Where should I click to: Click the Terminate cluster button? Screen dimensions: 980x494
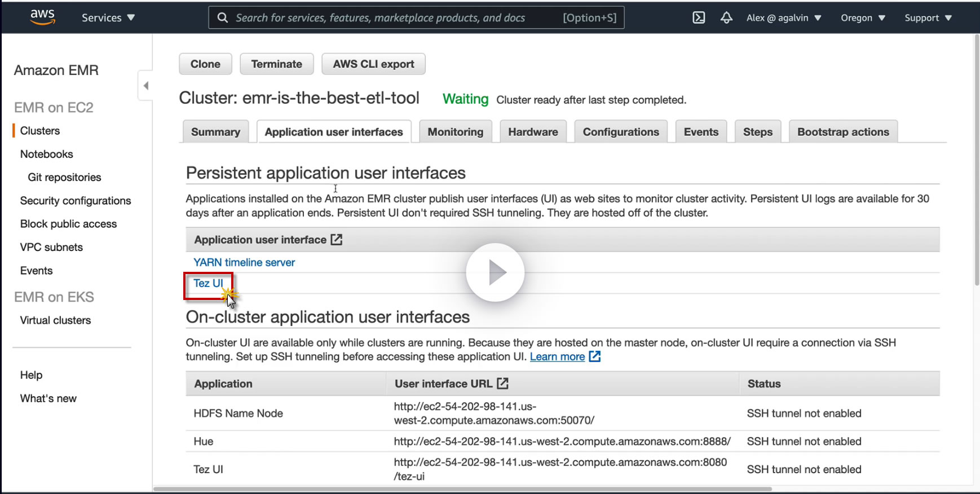(276, 64)
